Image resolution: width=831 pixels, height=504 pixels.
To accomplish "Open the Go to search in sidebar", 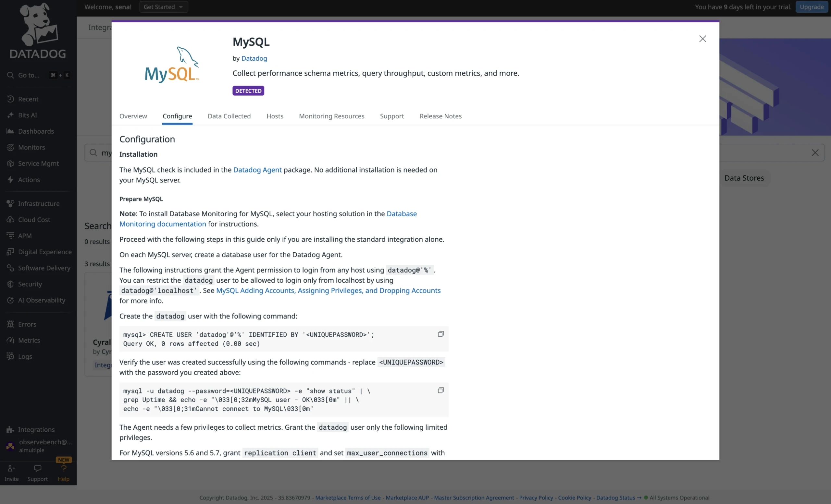I will [x=38, y=75].
